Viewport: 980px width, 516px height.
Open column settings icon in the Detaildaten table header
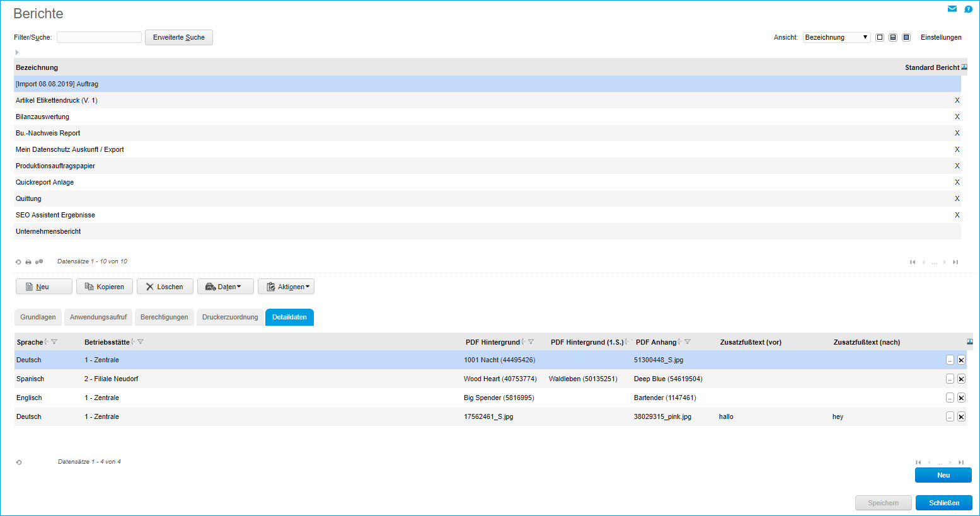(970, 341)
